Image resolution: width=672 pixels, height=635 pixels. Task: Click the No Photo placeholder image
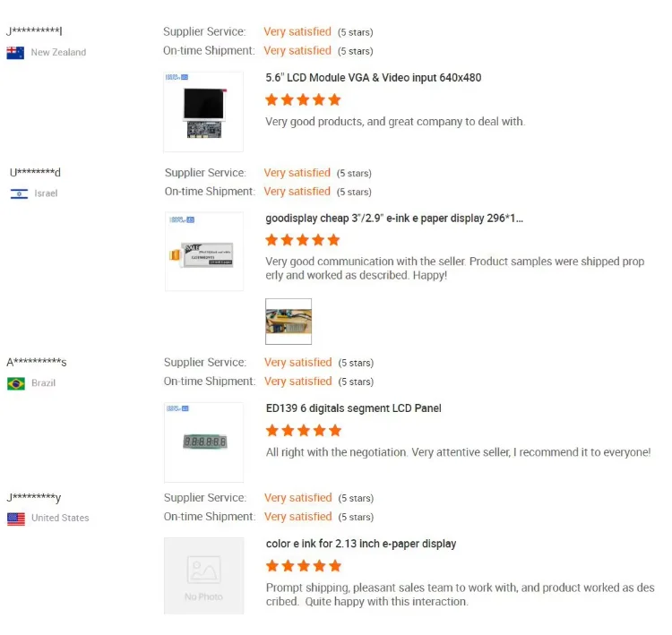[x=203, y=576]
